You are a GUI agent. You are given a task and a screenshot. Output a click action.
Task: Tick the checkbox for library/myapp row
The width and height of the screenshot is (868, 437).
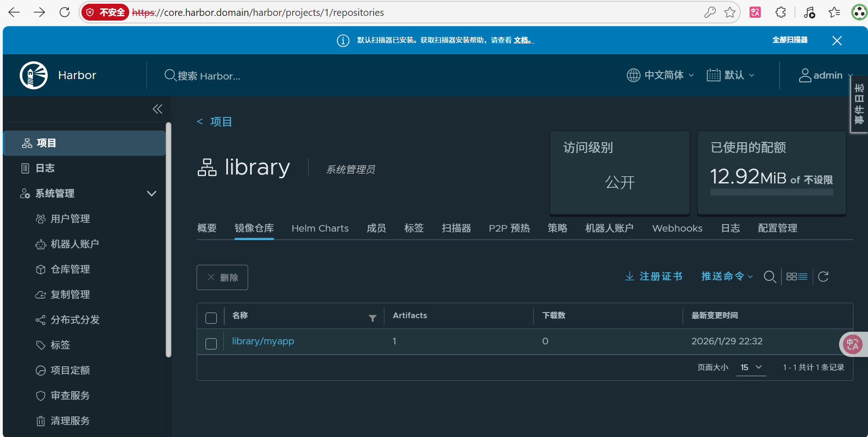(211, 344)
